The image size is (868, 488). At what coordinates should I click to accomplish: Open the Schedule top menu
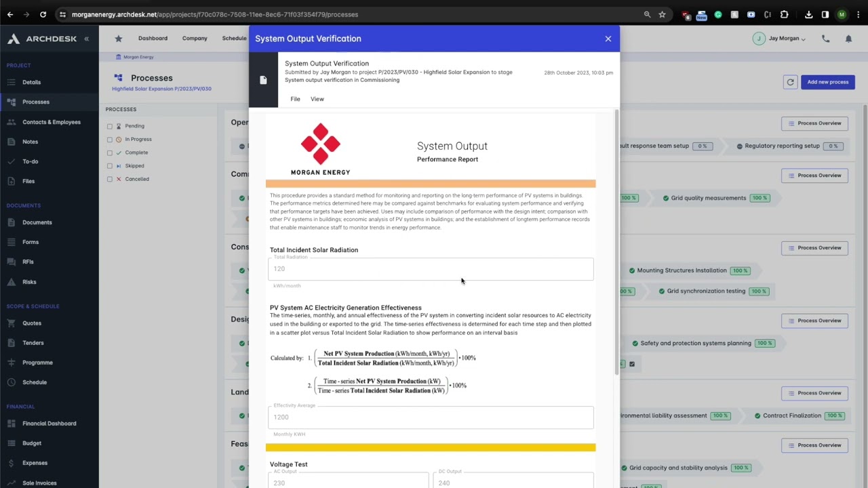pyautogui.click(x=234, y=39)
